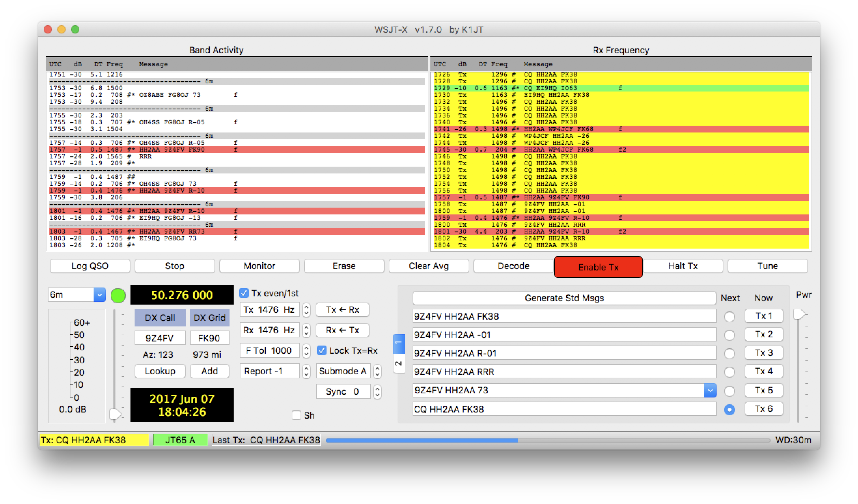Click the Tune button
Screen dimensions: 858x504
click(767, 266)
